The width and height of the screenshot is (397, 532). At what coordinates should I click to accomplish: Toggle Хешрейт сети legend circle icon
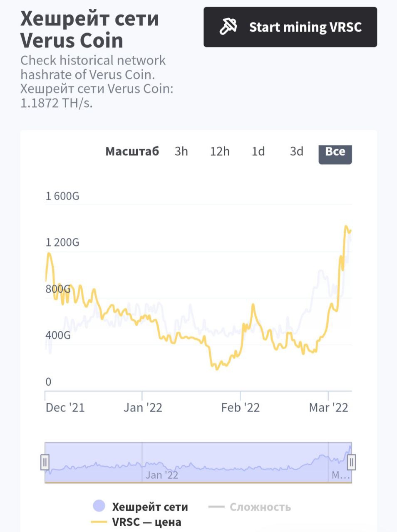[99, 506]
